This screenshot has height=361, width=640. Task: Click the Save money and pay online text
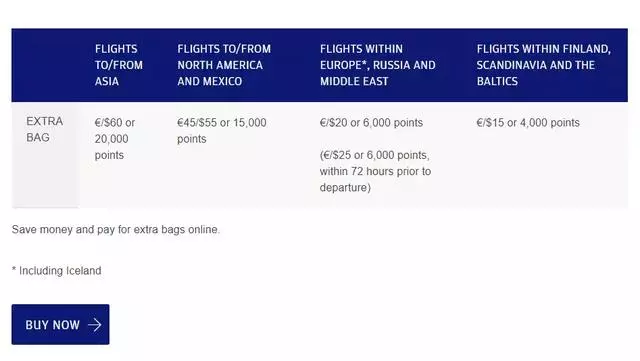116,230
